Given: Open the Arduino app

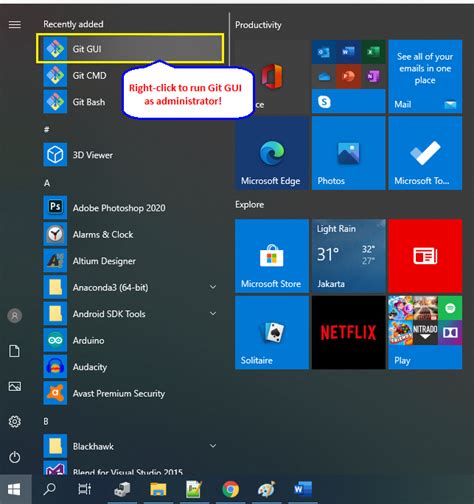Looking at the screenshot, I should [130, 340].
